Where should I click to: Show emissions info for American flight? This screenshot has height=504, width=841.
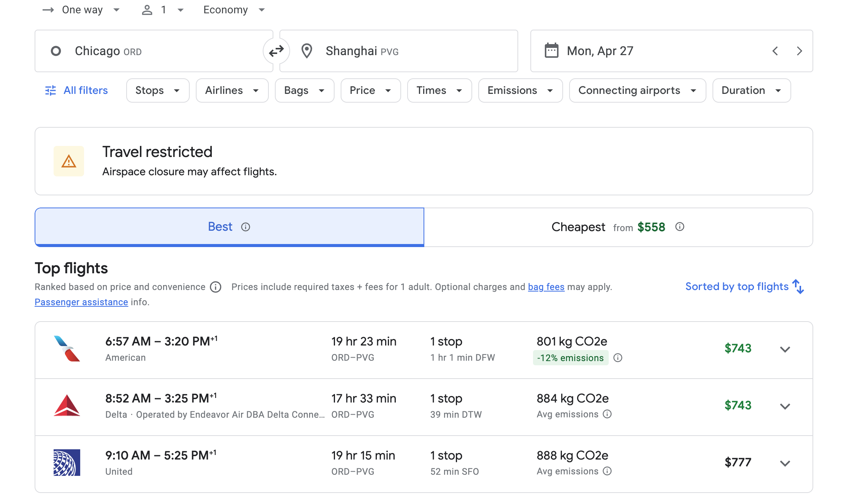coord(618,358)
